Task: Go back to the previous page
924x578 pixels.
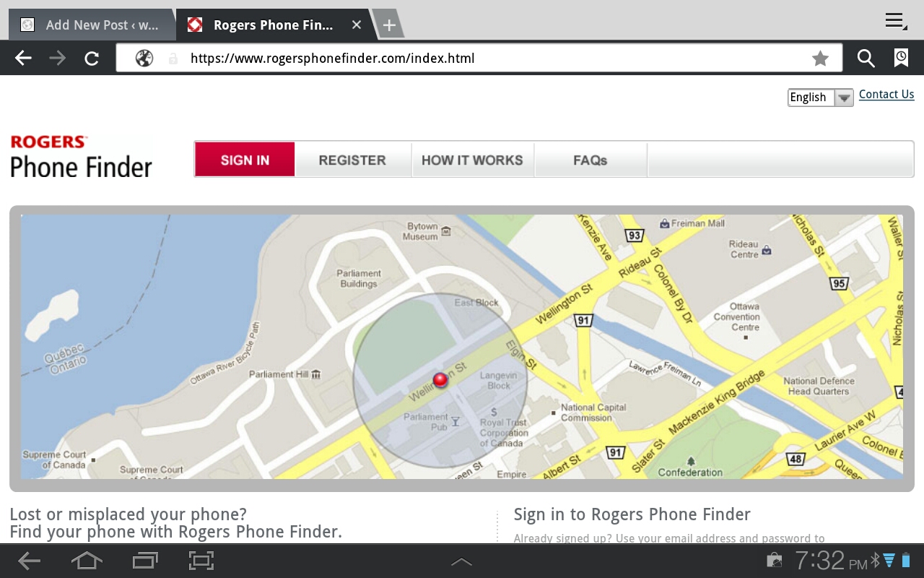Action: pyautogui.click(x=22, y=58)
